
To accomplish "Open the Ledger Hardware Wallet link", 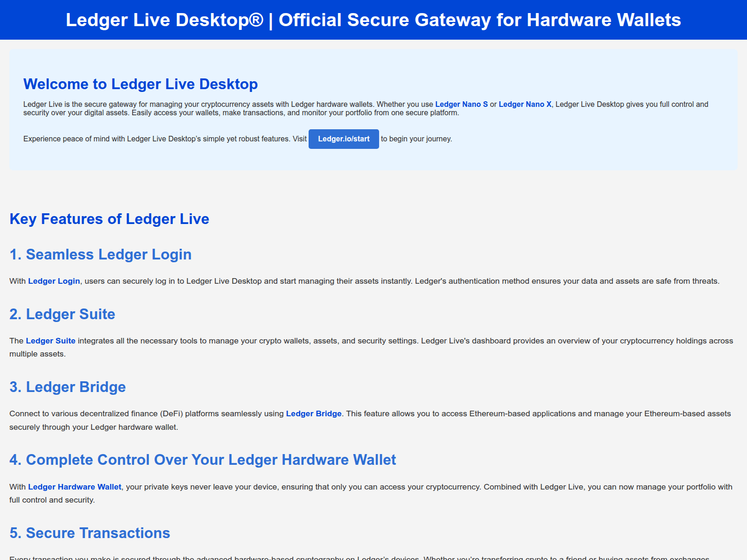I will tap(75, 487).
